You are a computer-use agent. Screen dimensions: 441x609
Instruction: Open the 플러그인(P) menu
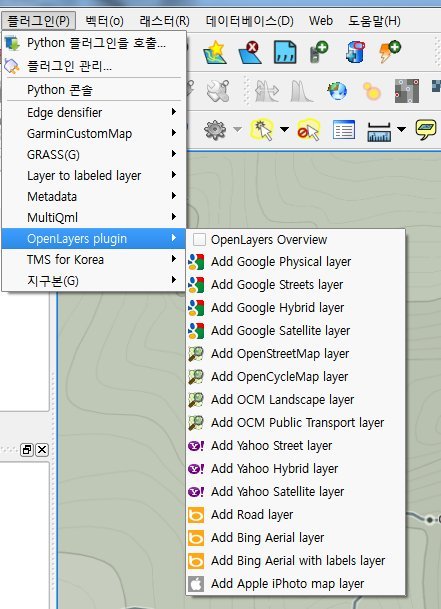pyautogui.click(x=38, y=21)
